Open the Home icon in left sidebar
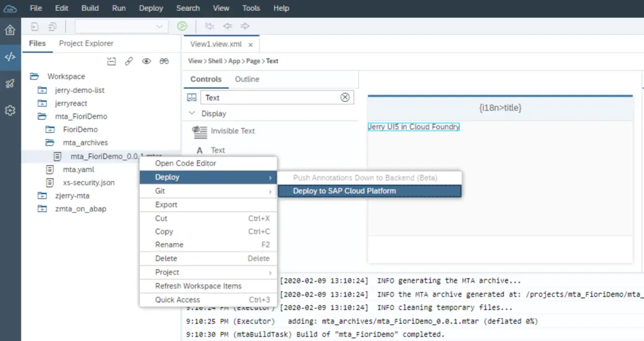This screenshot has width=644, height=341. tap(10, 30)
